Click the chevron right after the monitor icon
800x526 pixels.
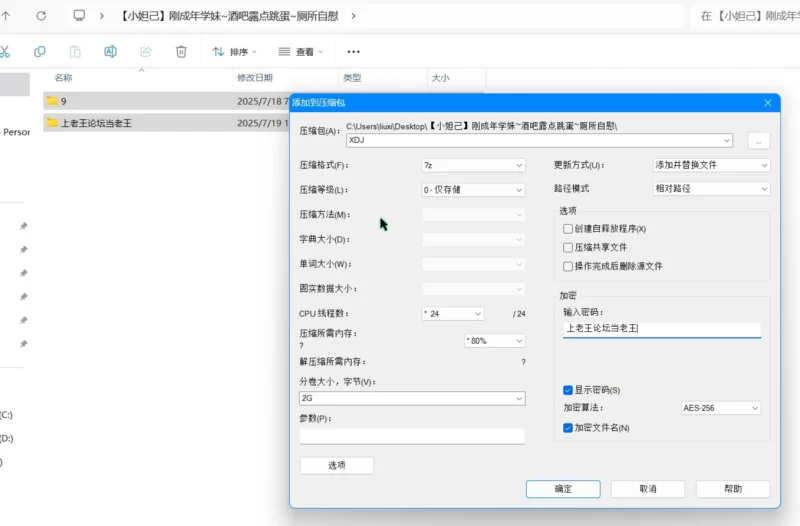click(102, 16)
